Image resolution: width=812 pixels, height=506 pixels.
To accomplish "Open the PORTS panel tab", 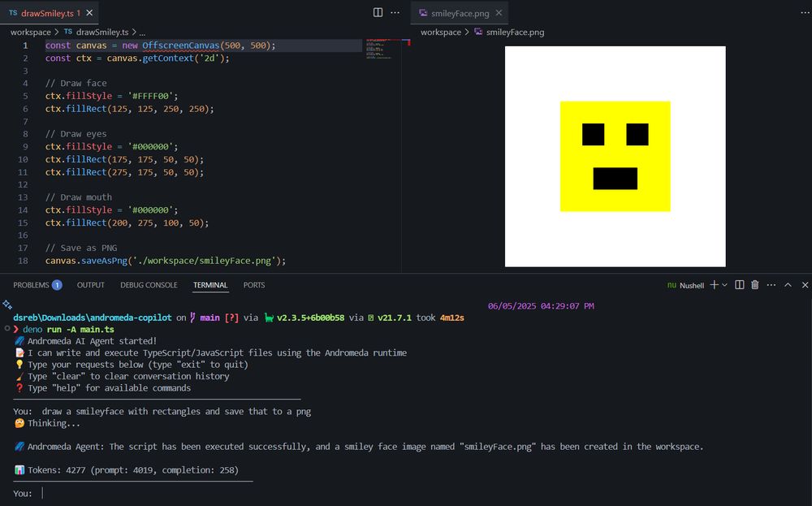I will (x=253, y=285).
